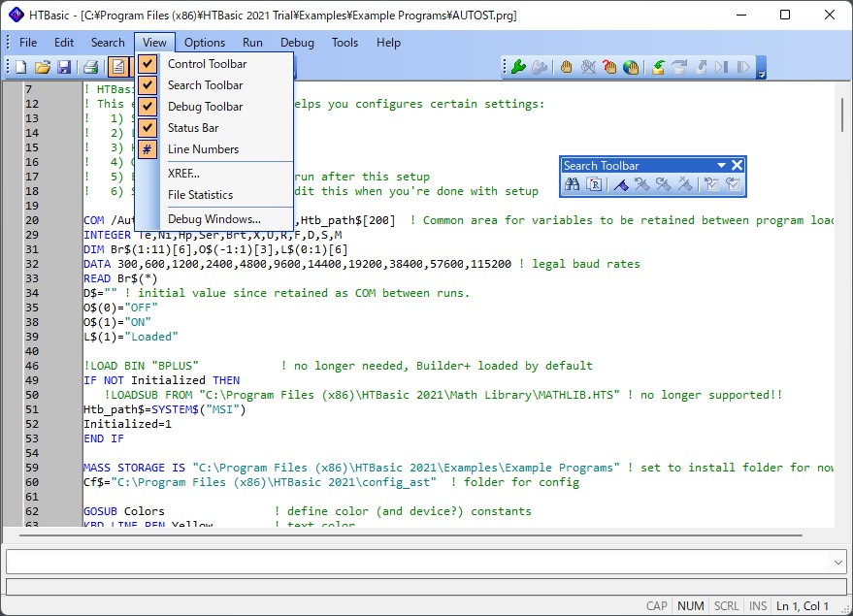Click clear bookmarks flag with X icon
The width and height of the screenshot is (853, 616).
click(x=685, y=184)
